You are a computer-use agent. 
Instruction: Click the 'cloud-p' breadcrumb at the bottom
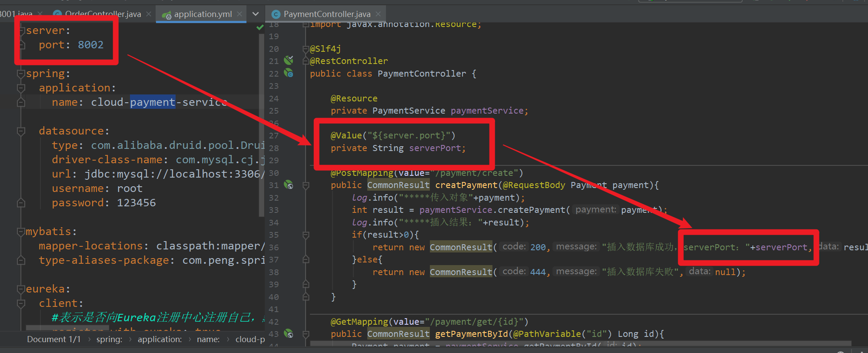250,339
